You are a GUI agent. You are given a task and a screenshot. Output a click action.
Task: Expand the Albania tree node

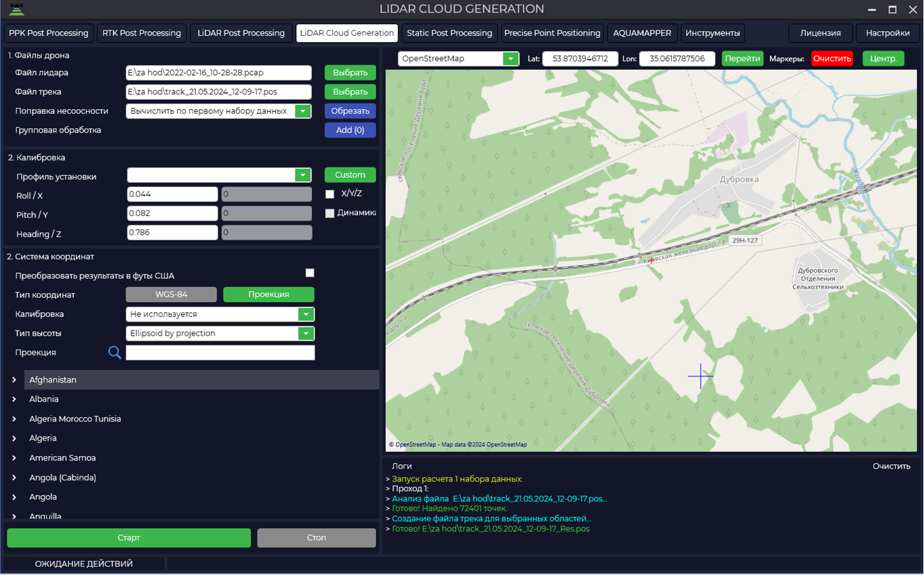[x=14, y=399]
